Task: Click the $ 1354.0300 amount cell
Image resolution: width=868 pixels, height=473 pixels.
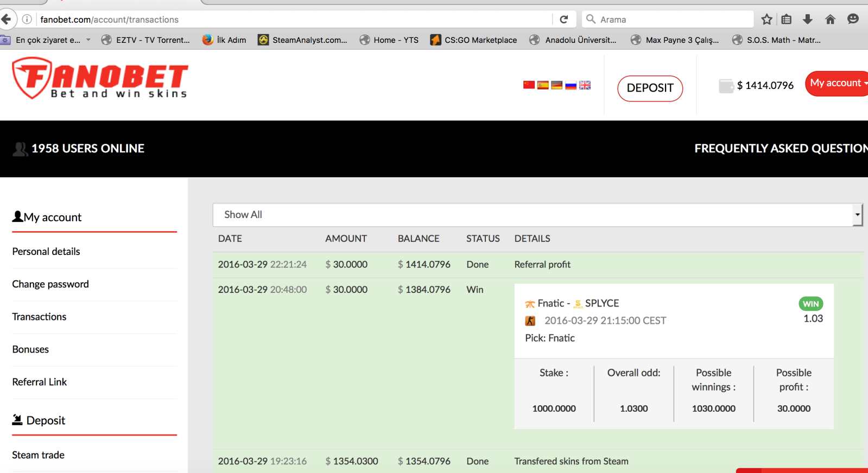Action: pos(352,462)
